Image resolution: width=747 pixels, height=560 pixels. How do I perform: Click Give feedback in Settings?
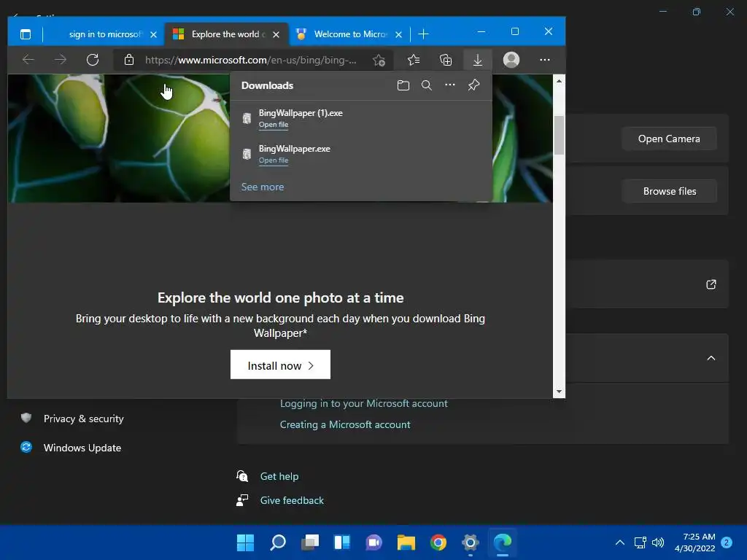[x=292, y=500]
